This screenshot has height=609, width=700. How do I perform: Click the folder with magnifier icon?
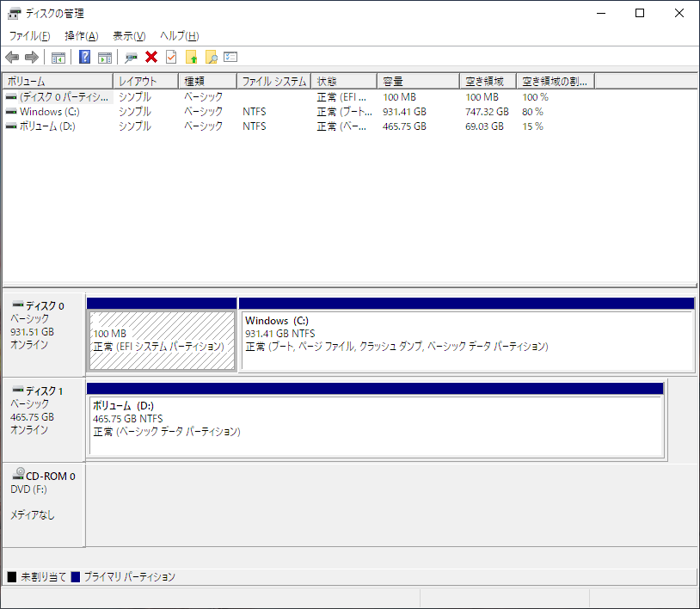click(x=212, y=57)
